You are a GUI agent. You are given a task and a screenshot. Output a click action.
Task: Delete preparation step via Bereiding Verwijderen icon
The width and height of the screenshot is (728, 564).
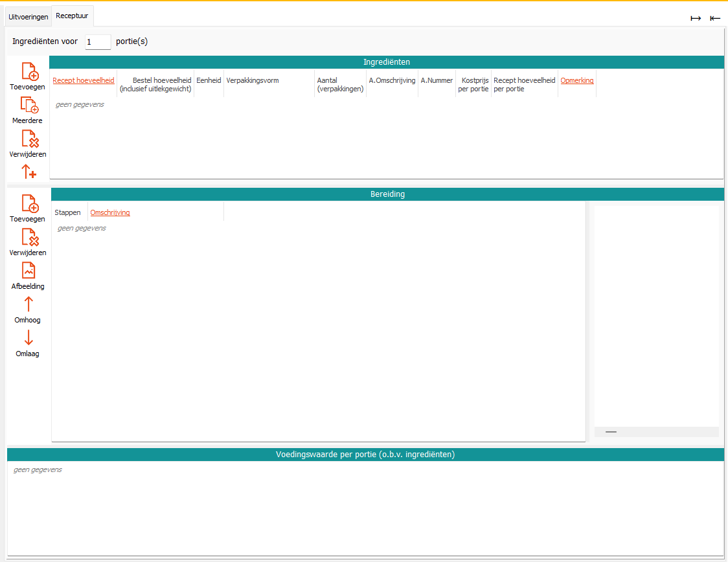coord(30,238)
